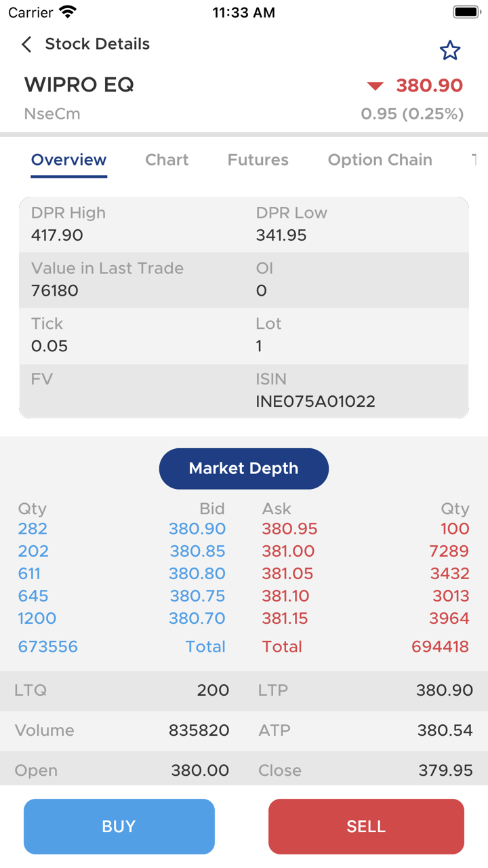The height and width of the screenshot is (868, 488).
Task: Select best bid price 380.90
Action: (x=197, y=529)
